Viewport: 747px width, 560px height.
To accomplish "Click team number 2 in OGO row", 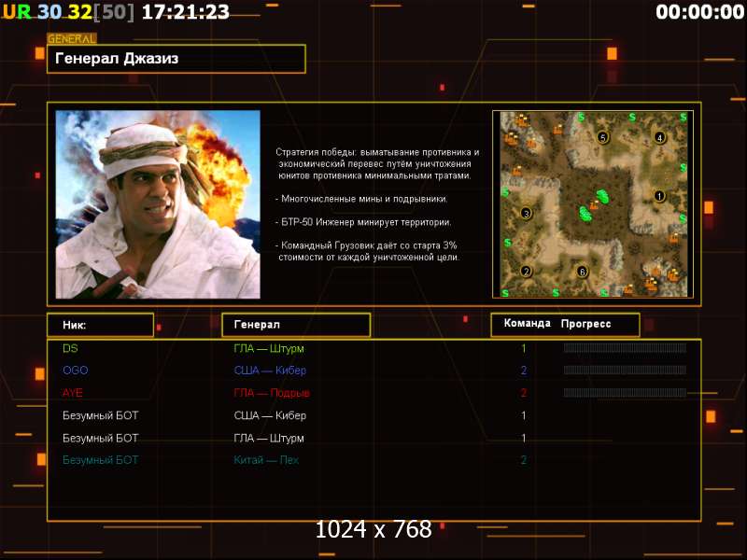I will [x=524, y=371].
